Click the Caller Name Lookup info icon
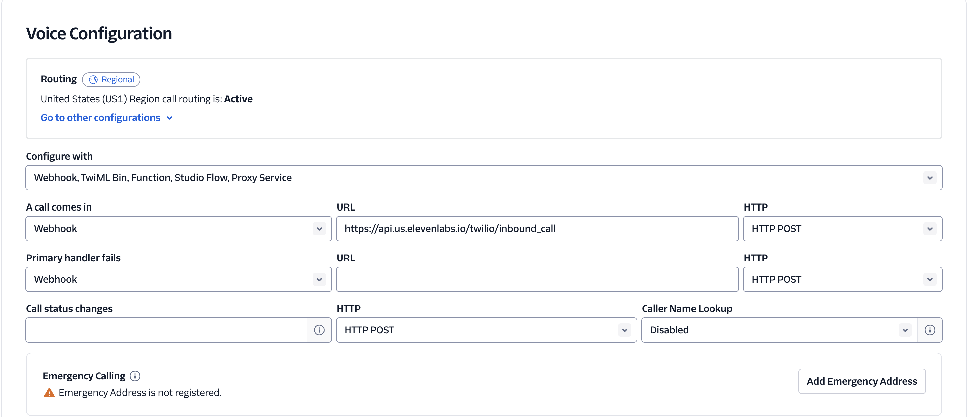 929,330
